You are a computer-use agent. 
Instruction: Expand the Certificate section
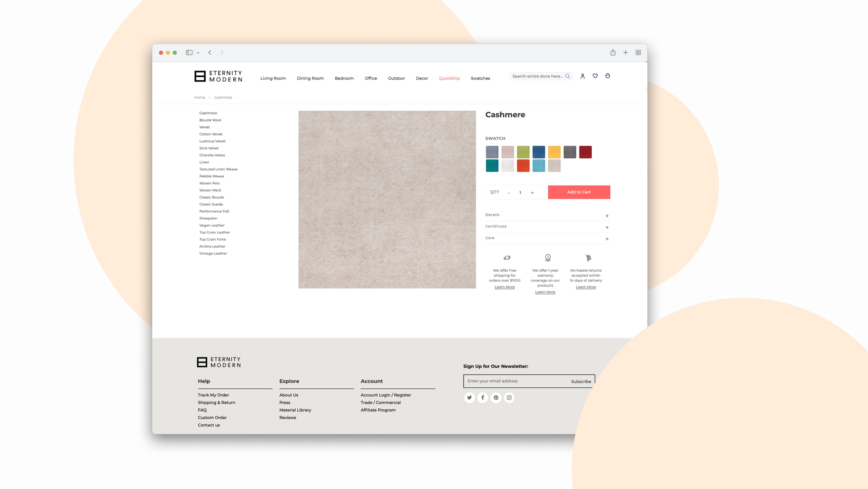click(548, 227)
